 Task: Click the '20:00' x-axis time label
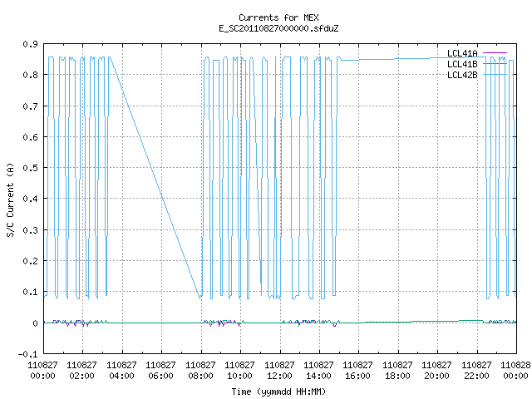point(436,376)
